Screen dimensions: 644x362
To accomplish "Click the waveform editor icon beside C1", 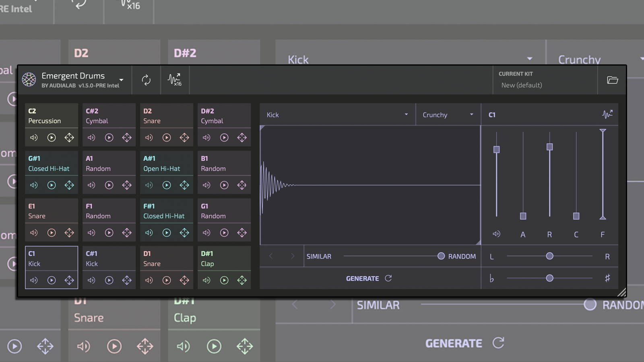I will [608, 115].
